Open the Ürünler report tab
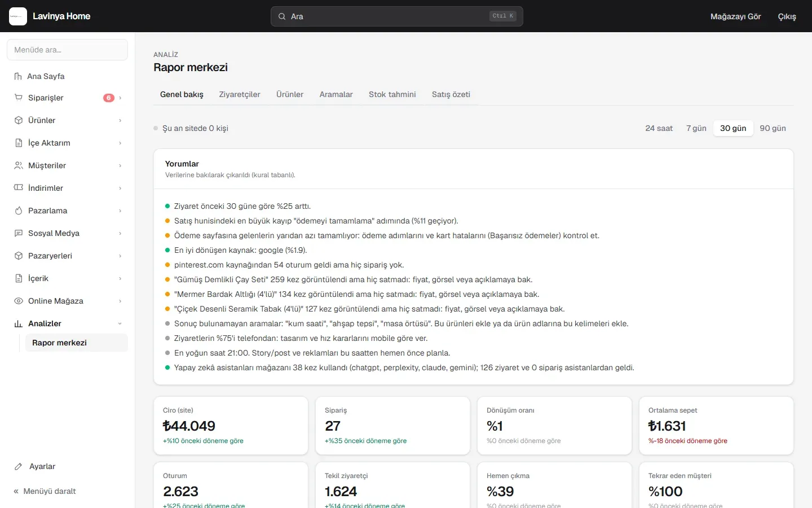812x508 pixels. click(290, 94)
